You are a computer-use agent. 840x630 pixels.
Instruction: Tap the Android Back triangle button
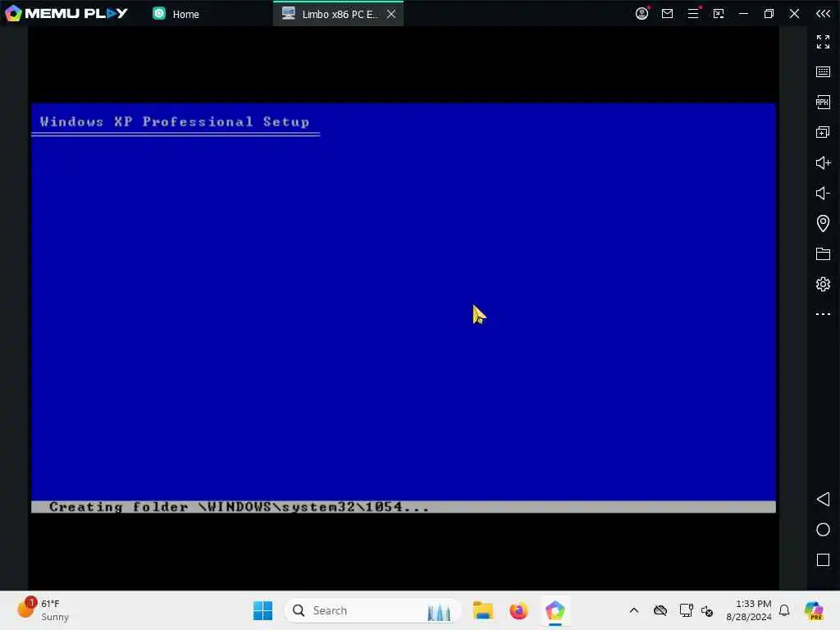tap(823, 500)
